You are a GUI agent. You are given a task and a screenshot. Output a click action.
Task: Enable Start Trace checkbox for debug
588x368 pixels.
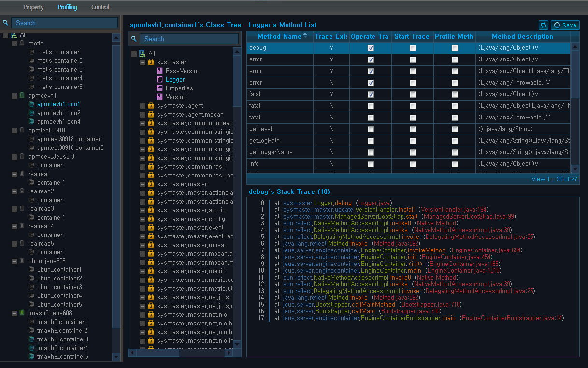413,48
